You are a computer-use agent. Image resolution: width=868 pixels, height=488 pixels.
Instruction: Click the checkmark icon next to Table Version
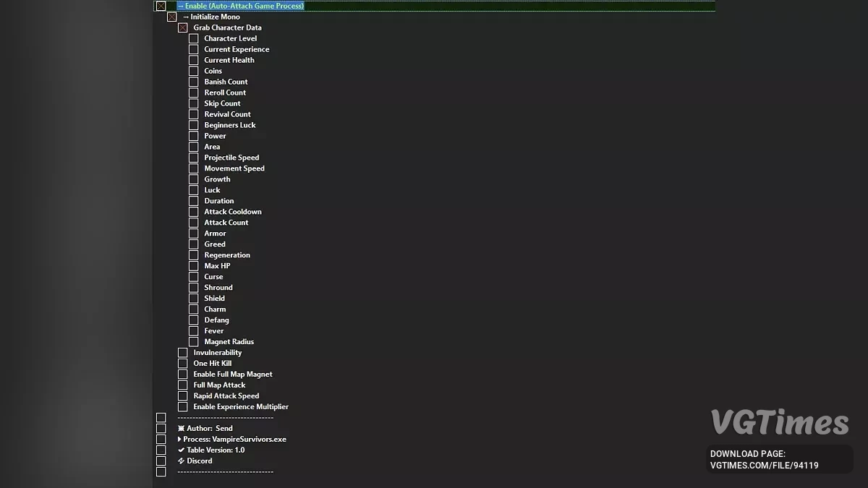pos(181,450)
